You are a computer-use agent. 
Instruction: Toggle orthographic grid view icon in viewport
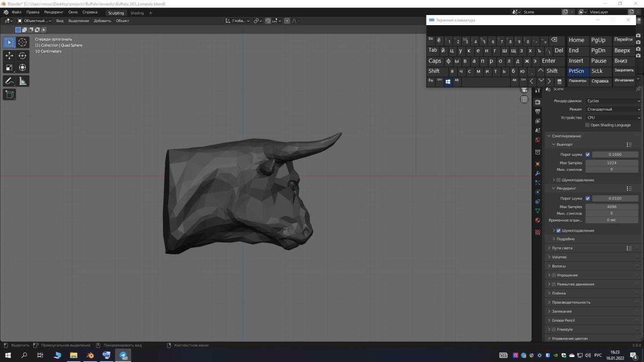tap(524, 100)
